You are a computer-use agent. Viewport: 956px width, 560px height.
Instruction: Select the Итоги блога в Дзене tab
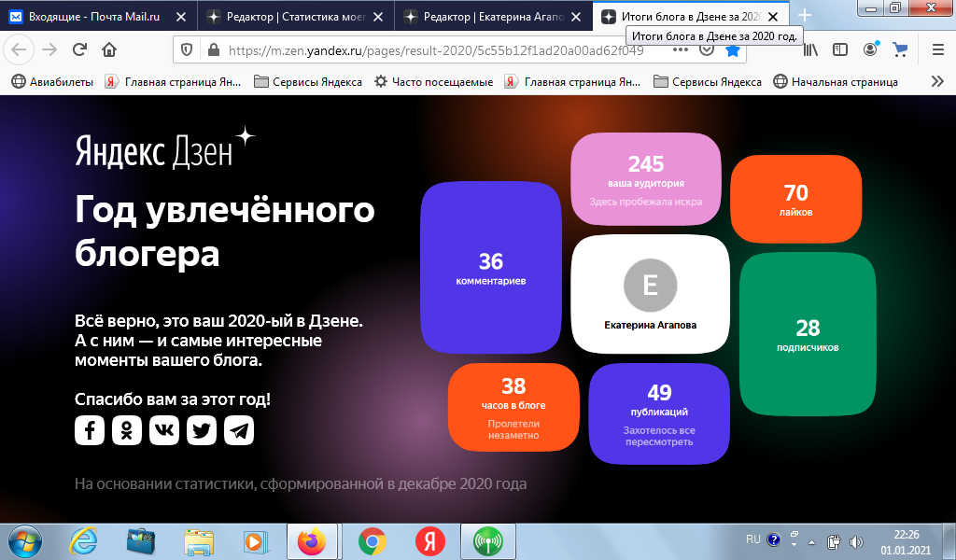[690, 17]
